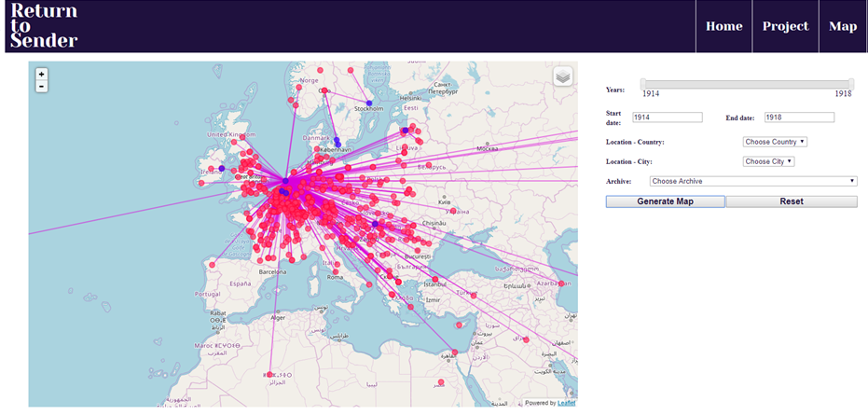Click the Barcelona map label
The image size is (868, 415).
click(x=273, y=272)
